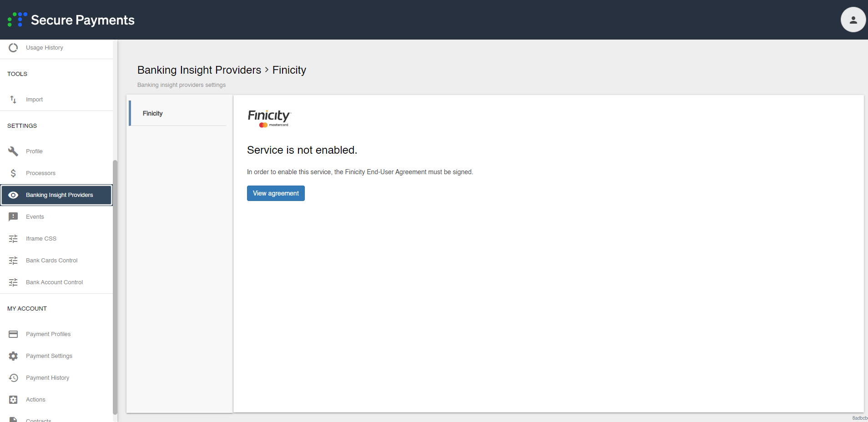The width and height of the screenshot is (868, 422).
Task: Click the Processors dollar sign icon
Action: click(x=13, y=173)
